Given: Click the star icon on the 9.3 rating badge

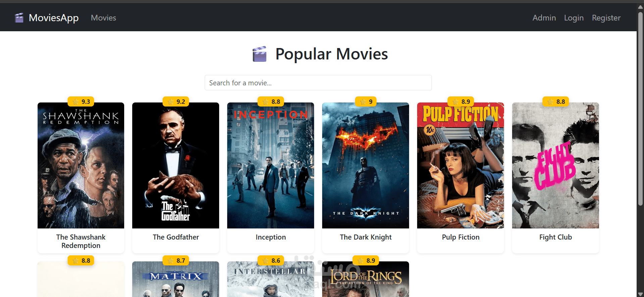Looking at the screenshot, I should 76,101.
